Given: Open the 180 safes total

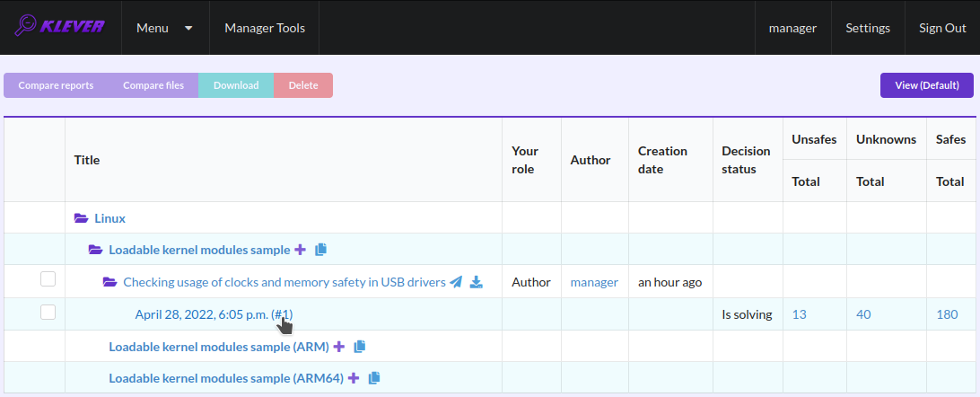Looking at the screenshot, I should [x=947, y=314].
